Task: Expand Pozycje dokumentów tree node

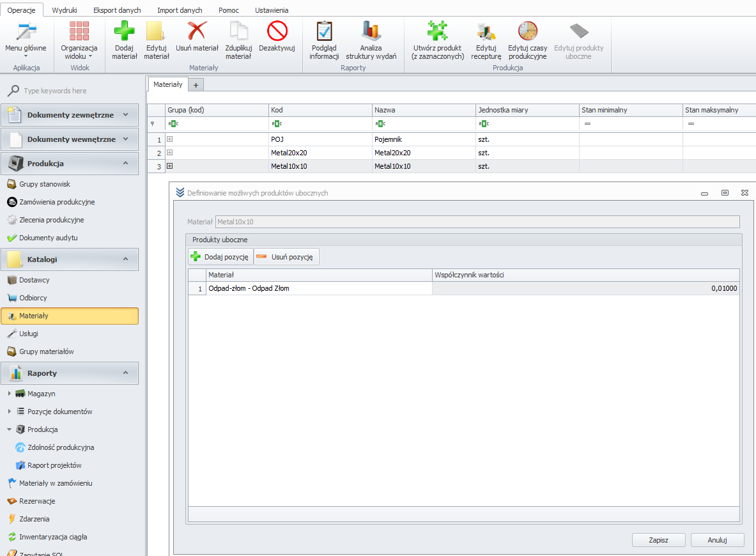Action: tap(9, 412)
